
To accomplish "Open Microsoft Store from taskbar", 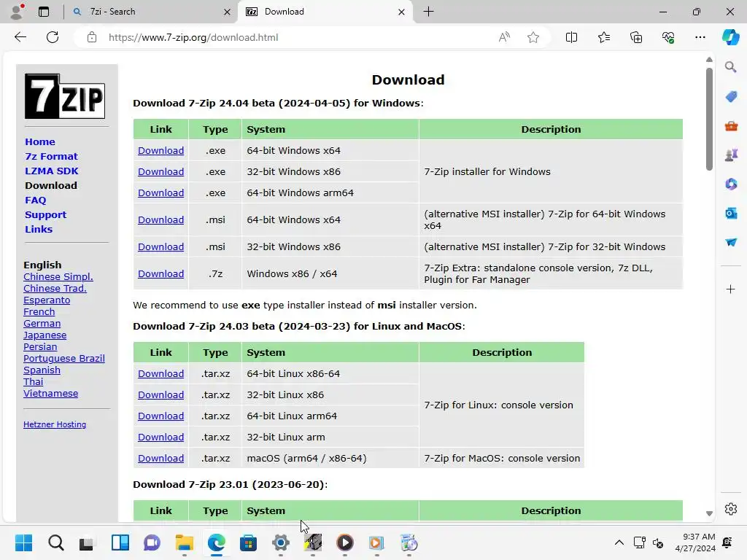I will (x=248, y=542).
